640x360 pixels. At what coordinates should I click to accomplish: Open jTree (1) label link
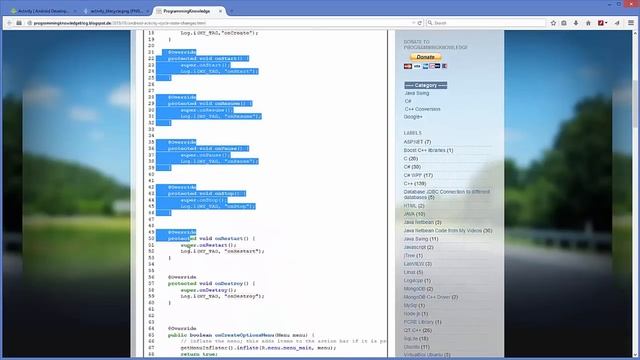click(413, 256)
